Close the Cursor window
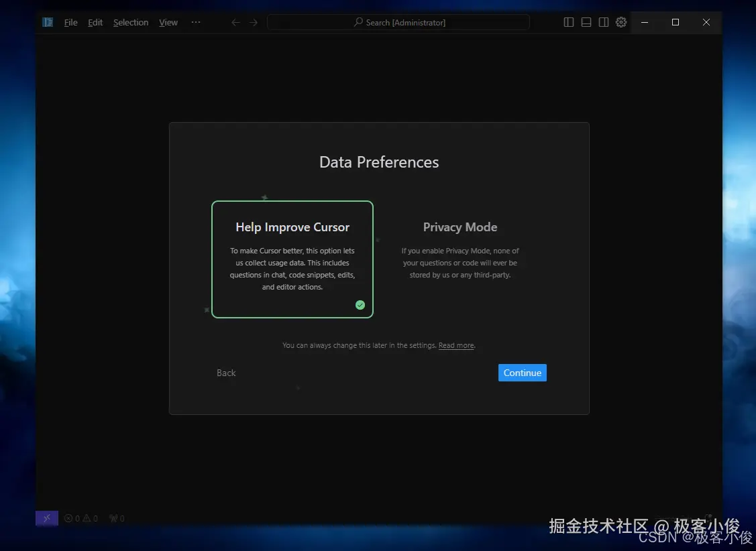This screenshot has height=551, width=756. coord(706,22)
